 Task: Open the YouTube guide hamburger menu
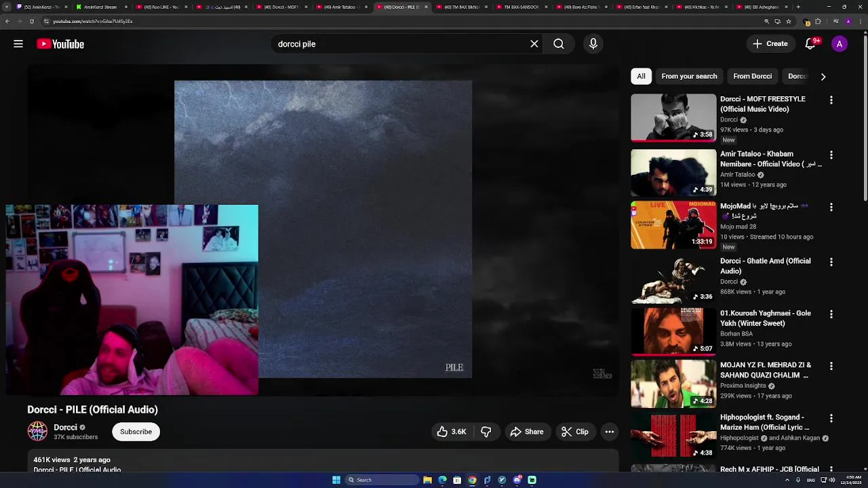coord(18,44)
